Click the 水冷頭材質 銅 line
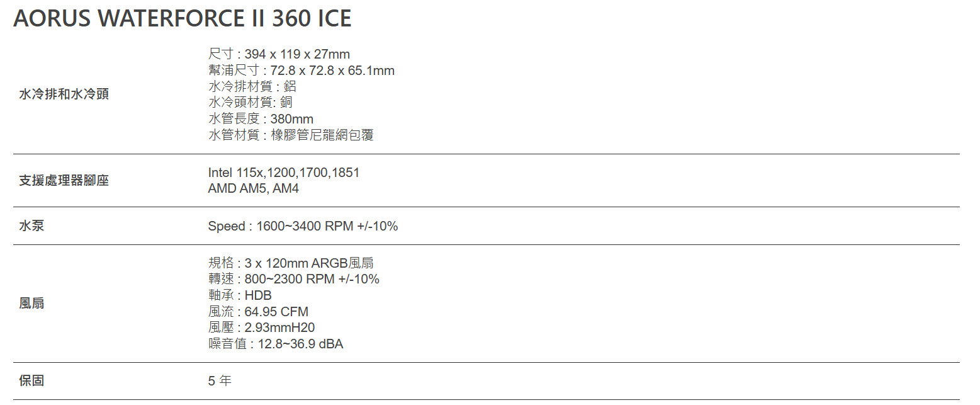This screenshot has height=405, width=980. pyautogui.click(x=251, y=103)
